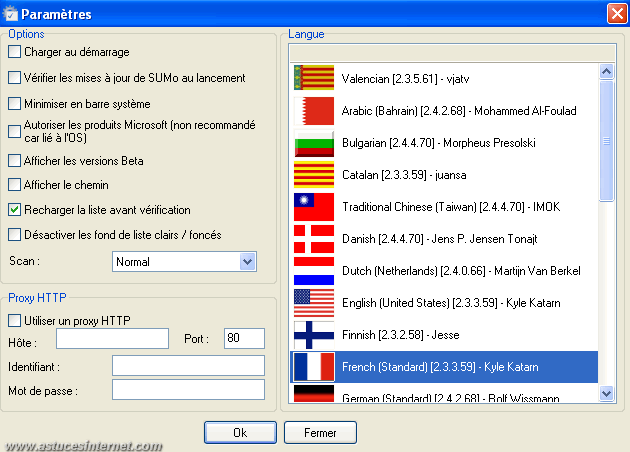This screenshot has width=630, height=452.
Task: Confirm settings with the Ok button
Action: coord(240,433)
